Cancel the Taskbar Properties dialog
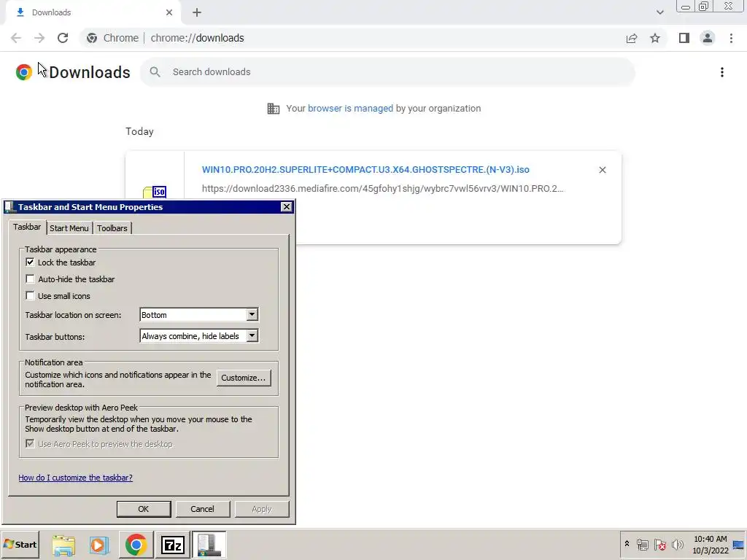Screen dimensions: 747x560 [x=203, y=509]
